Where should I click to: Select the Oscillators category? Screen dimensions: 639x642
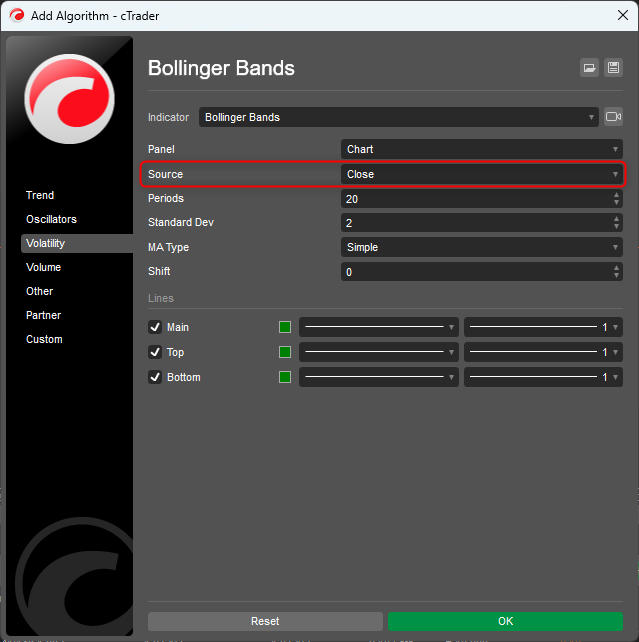click(51, 219)
